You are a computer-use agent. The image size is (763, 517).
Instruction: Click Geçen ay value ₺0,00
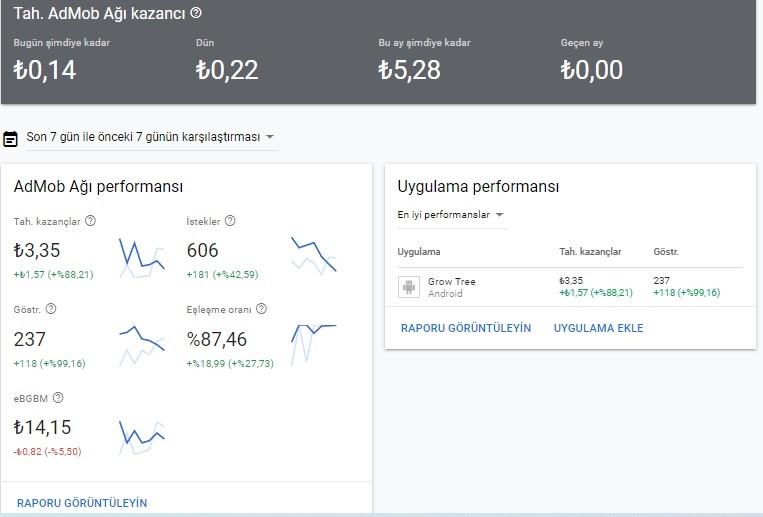pos(592,70)
